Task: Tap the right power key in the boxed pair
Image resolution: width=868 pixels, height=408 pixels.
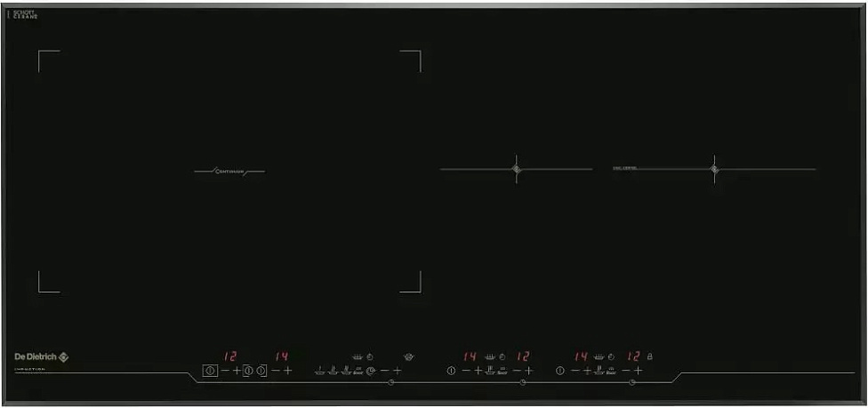Action: 261,371
